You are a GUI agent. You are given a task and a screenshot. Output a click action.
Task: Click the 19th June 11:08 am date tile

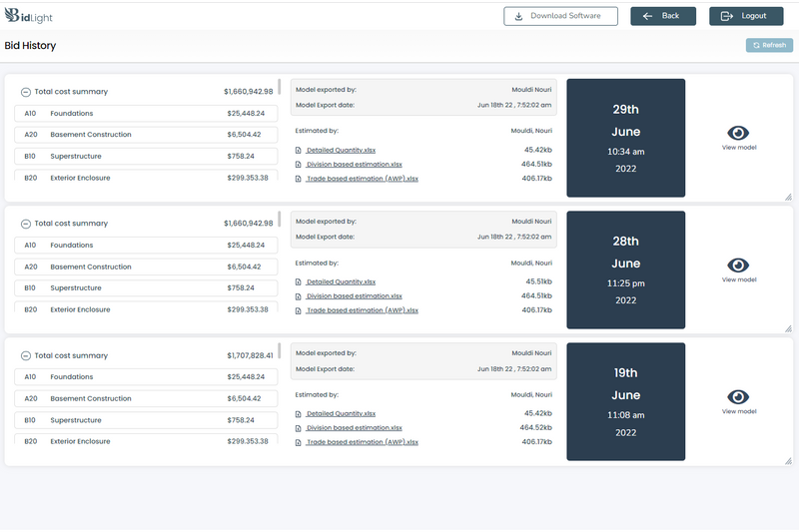[x=626, y=401]
